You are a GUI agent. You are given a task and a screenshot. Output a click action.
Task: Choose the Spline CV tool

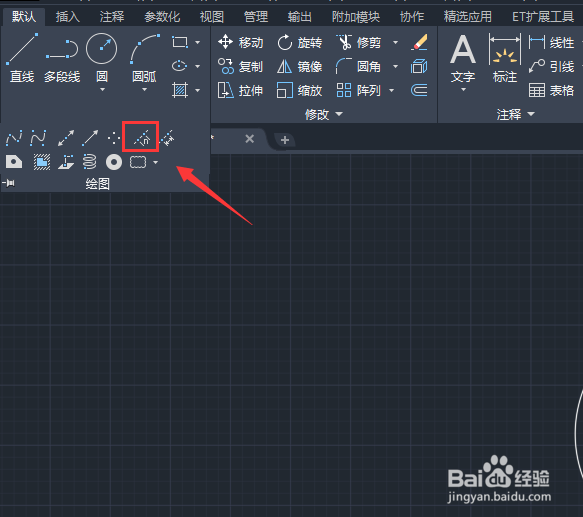click(x=38, y=138)
